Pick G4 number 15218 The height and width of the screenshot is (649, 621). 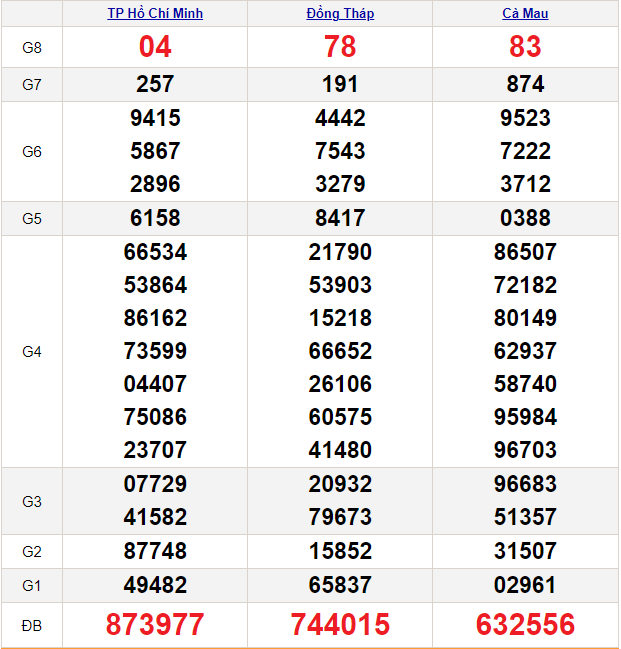coord(340,318)
